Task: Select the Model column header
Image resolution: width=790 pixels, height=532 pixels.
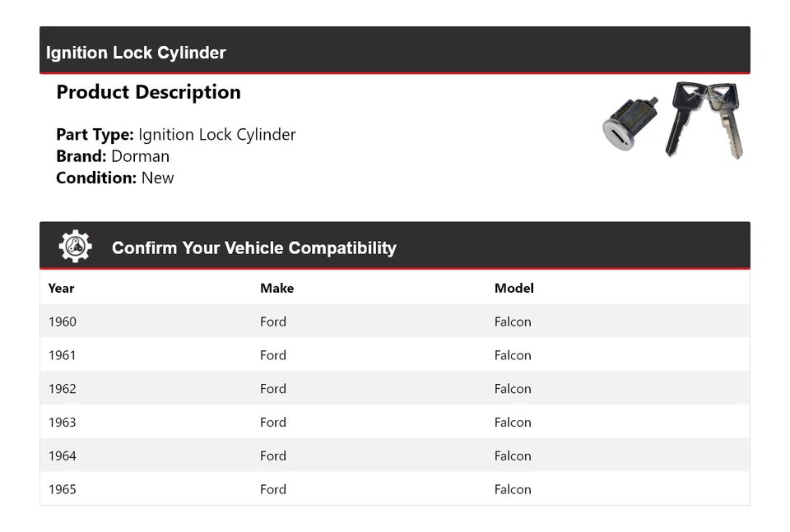Action: click(513, 288)
